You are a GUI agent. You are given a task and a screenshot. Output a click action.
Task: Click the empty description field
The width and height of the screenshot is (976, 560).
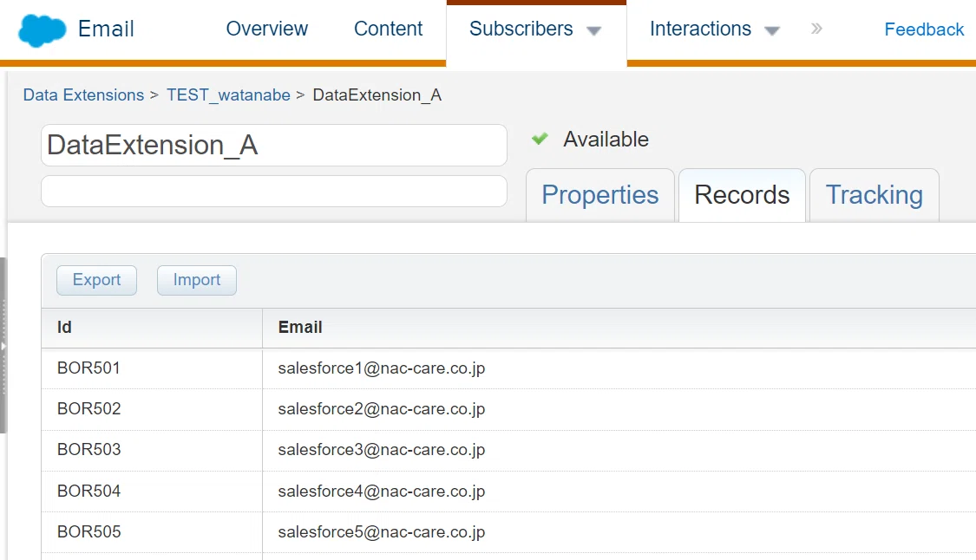point(274,191)
